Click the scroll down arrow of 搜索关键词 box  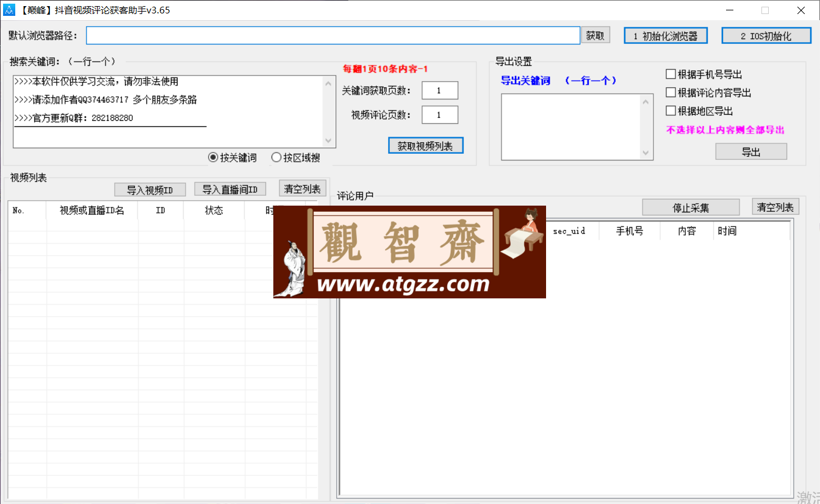pos(329,140)
